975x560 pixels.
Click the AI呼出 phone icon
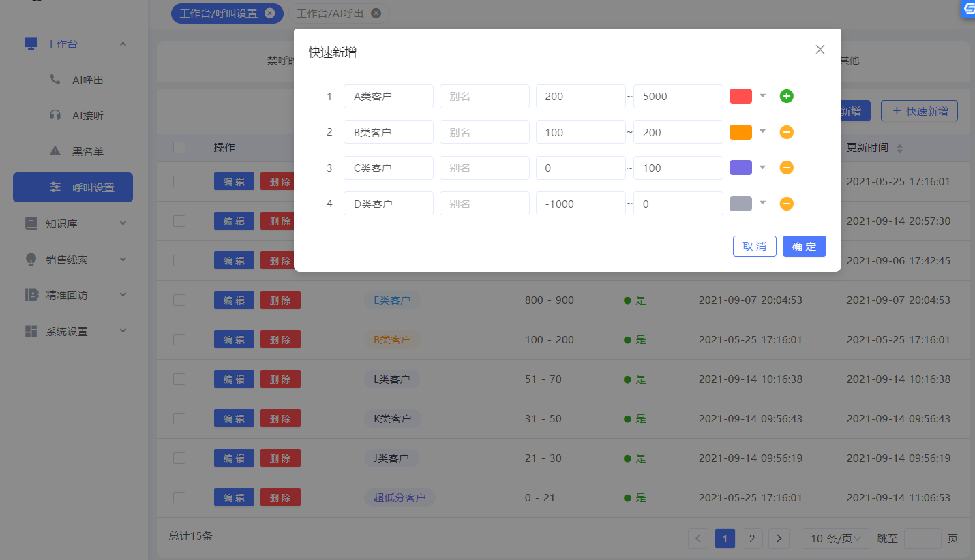coord(55,80)
